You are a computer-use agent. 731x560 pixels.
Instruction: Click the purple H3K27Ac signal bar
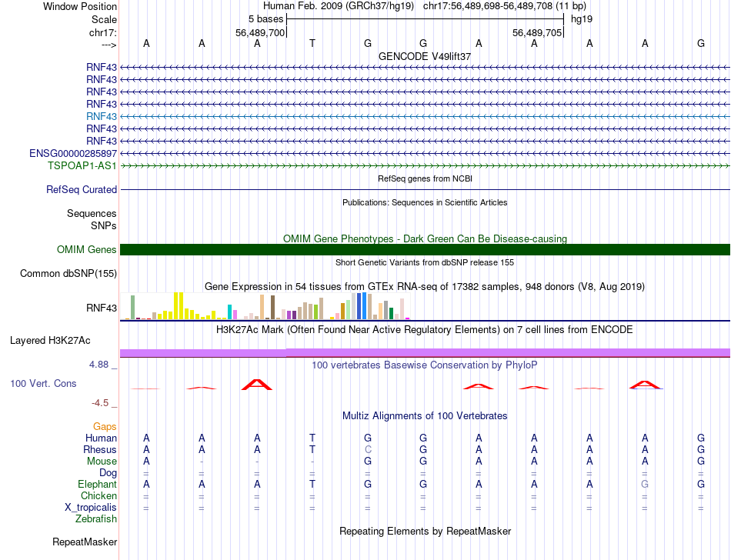tap(425, 352)
